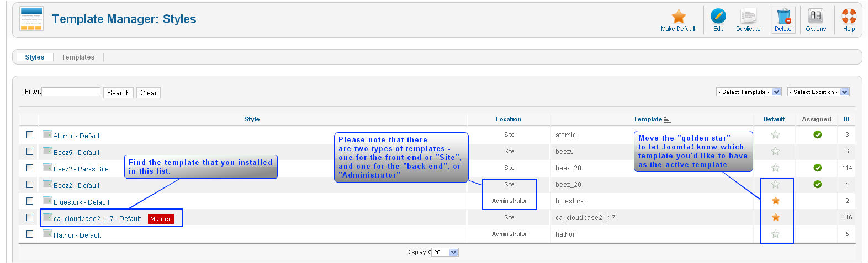
Task: Click the ID value 114
Action: tap(847, 168)
